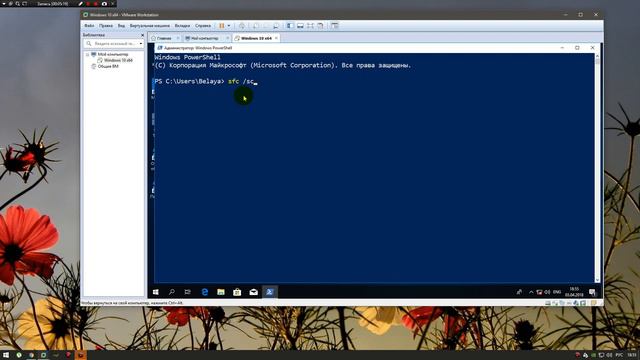Screen dimensions: 640x360
Task: Click the snapshot manager toolbar icon
Action: tap(276, 26)
